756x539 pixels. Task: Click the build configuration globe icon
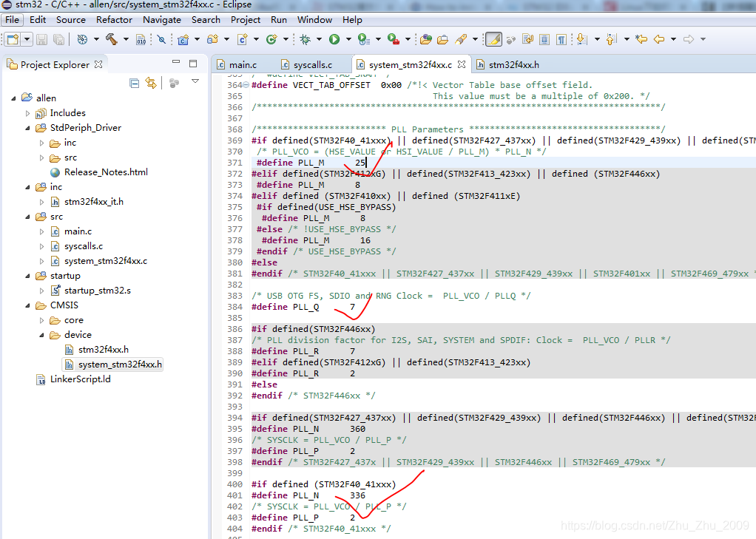click(x=82, y=39)
